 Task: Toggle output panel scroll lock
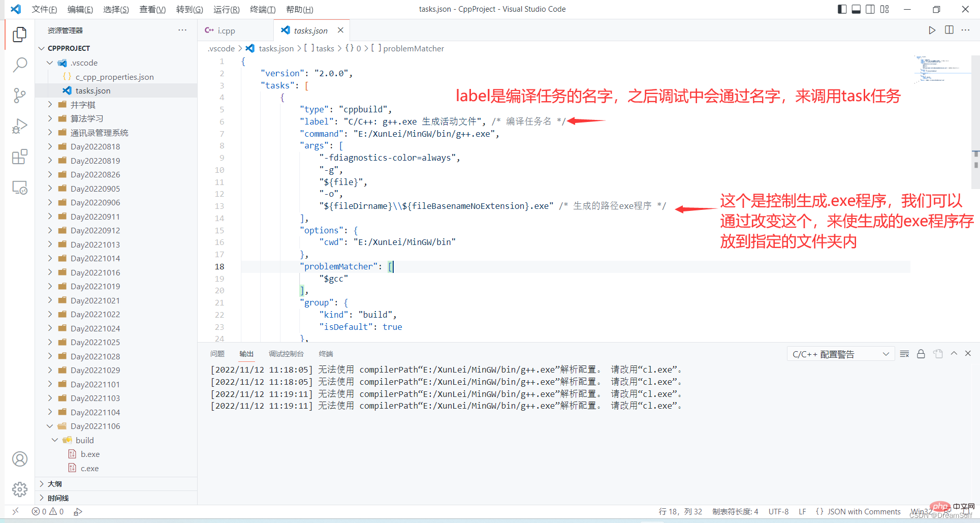coord(921,354)
